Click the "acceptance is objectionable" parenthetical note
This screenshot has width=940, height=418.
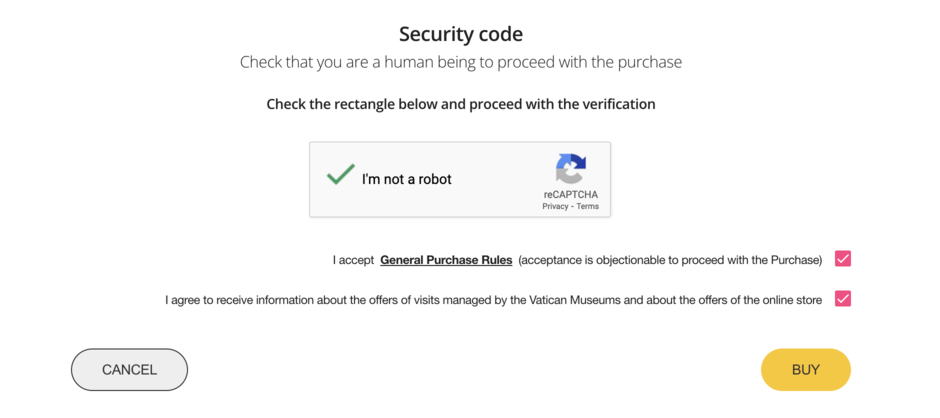pyautogui.click(x=670, y=260)
